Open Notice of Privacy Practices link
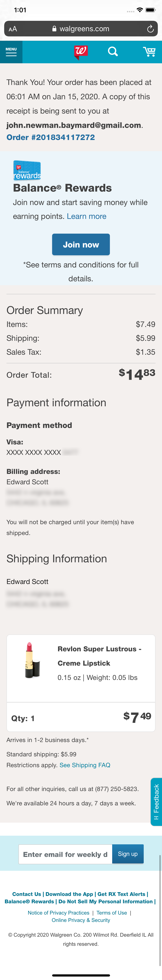This screenshot has width=162, height=980. click(58, 913)
